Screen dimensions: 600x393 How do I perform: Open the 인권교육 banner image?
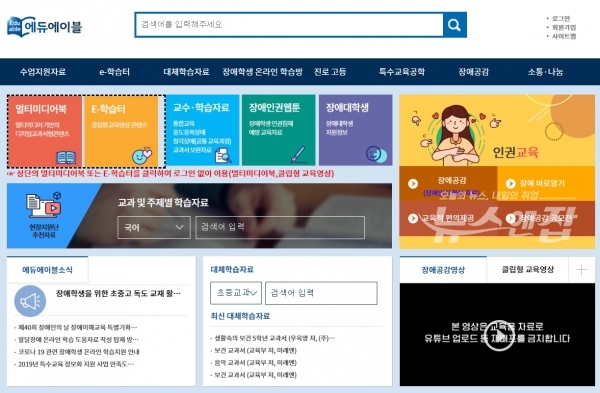(497, 130)
